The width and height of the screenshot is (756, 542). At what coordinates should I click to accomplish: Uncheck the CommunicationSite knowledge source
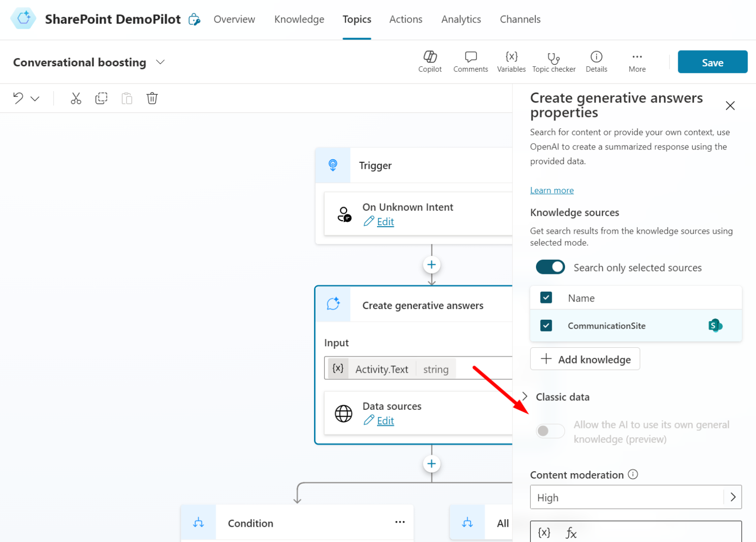click(546, 325)
